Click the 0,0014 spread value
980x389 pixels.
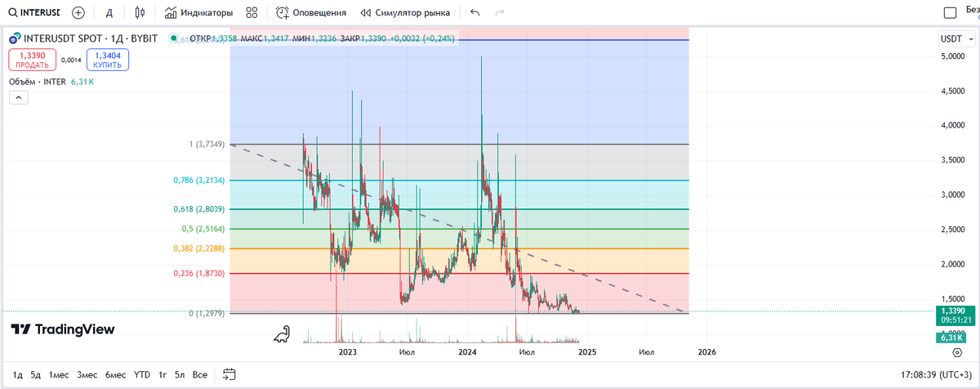point(71,60)
